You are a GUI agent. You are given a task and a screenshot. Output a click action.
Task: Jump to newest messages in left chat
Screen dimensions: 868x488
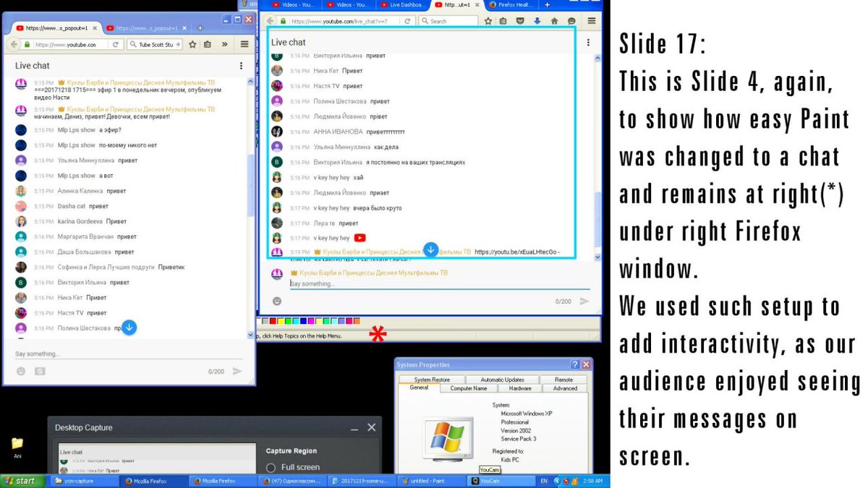click(129, 328)
